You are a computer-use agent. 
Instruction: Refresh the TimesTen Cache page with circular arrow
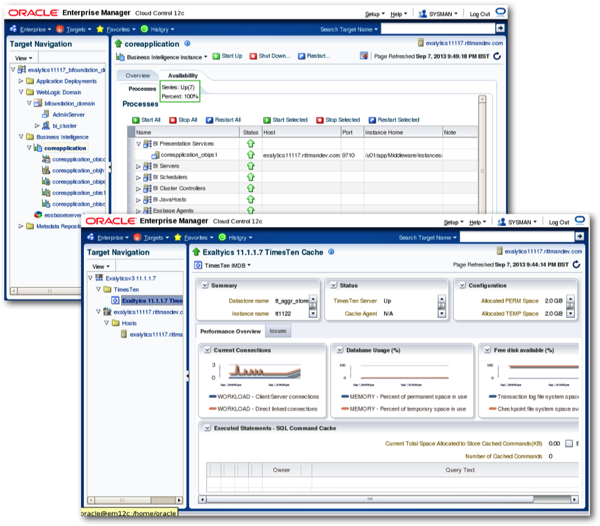(576, 264)
